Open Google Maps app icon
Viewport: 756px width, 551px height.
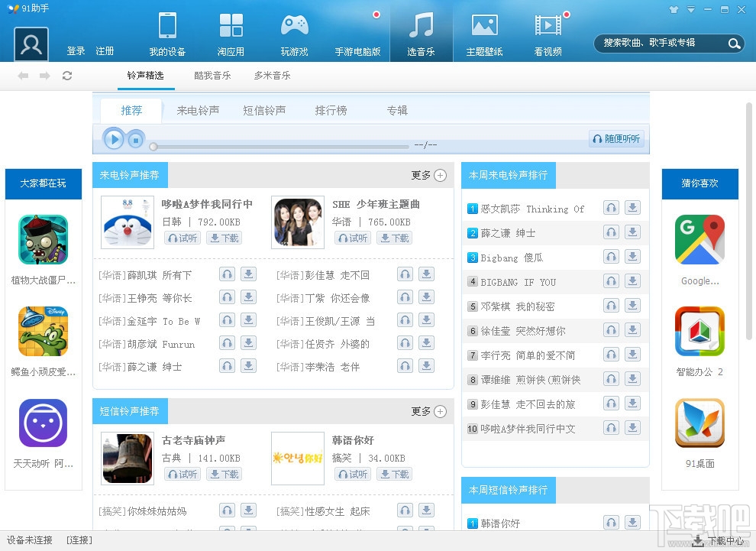point(699,240)
